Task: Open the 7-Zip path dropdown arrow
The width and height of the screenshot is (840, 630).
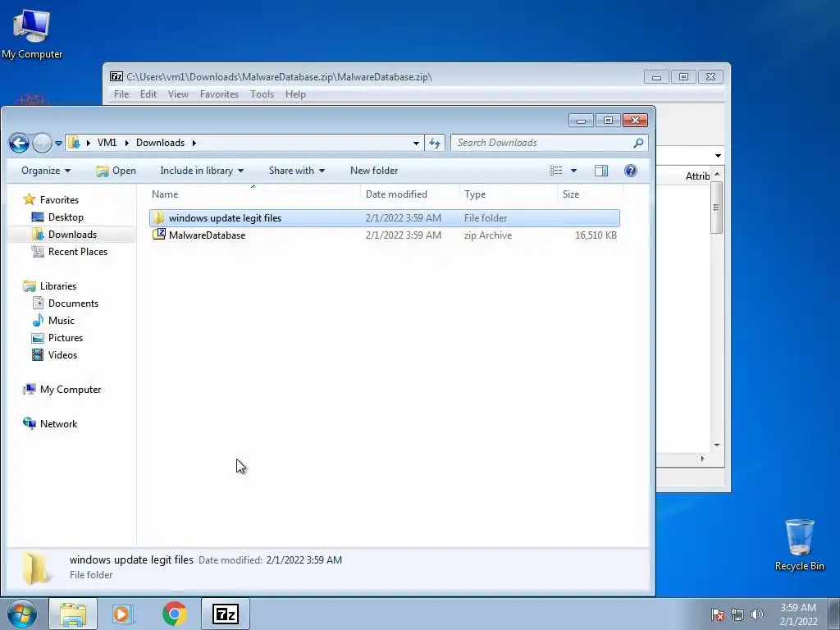Action: click(x=717, y=155)
